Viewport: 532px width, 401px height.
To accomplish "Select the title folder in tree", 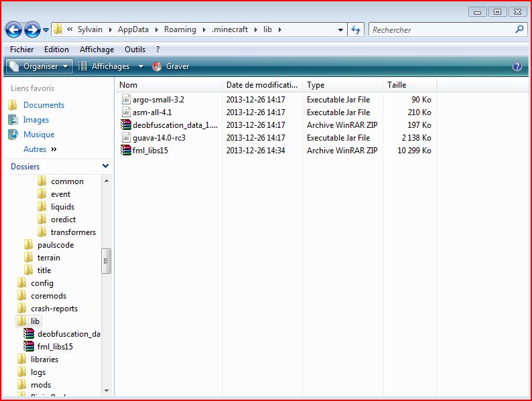I will (44, 270).
